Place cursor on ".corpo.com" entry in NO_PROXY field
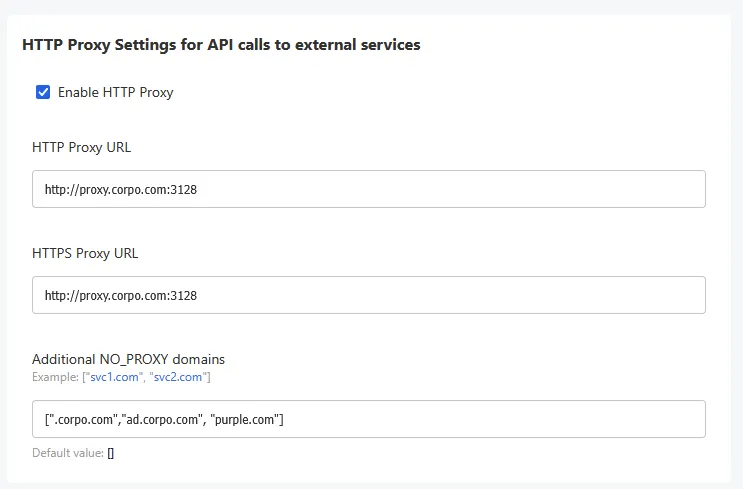 click(84, 420)
